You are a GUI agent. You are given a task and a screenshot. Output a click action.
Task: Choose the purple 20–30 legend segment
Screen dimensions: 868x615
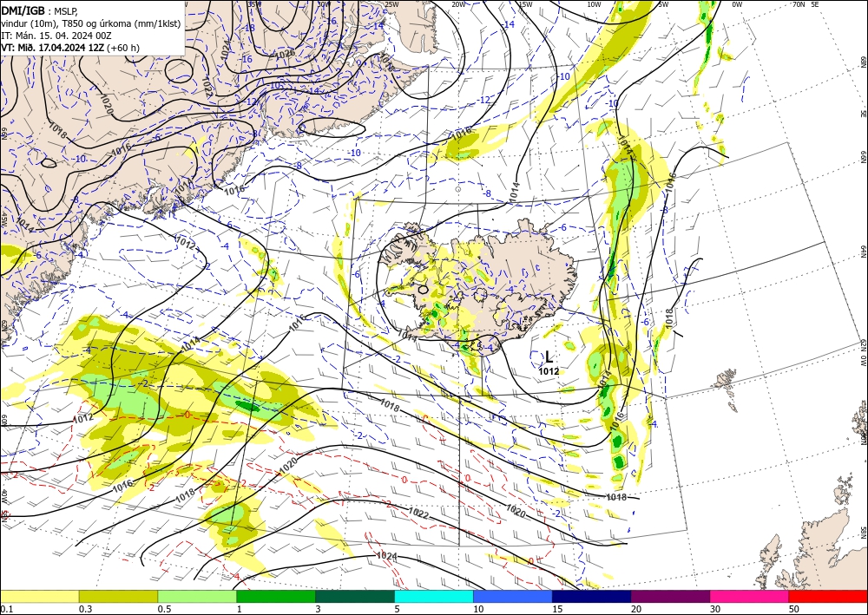[670, 596]
